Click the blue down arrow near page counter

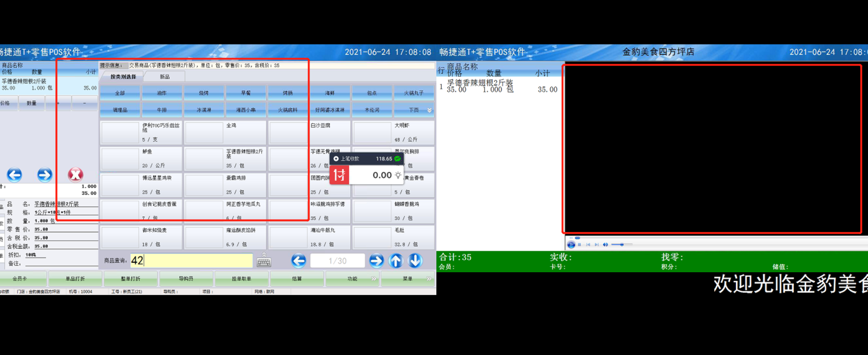415,260
